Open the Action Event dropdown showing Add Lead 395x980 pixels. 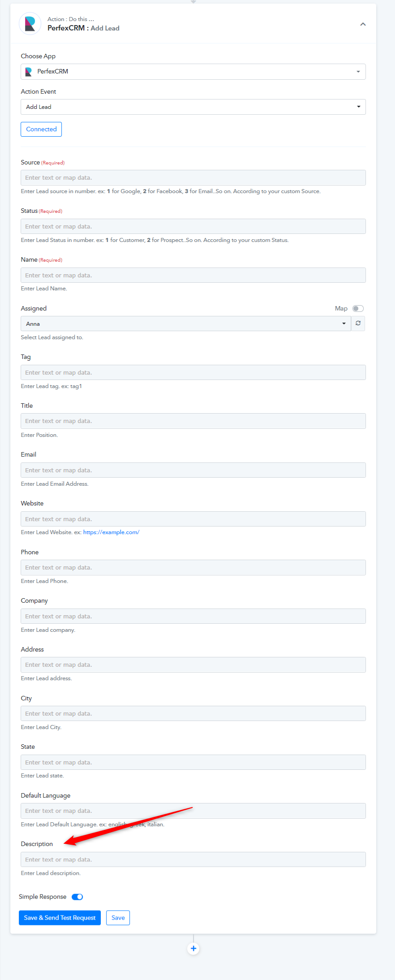point(193,107)
